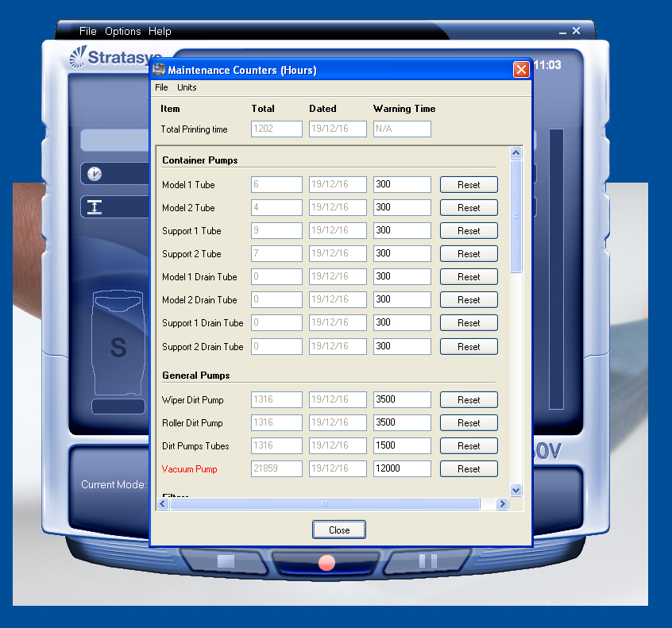Screen dimensions: 672x628
Task: Reset the Model 1 Drain Tube counter
Action: pyautogui.click(x=469, y=277)
